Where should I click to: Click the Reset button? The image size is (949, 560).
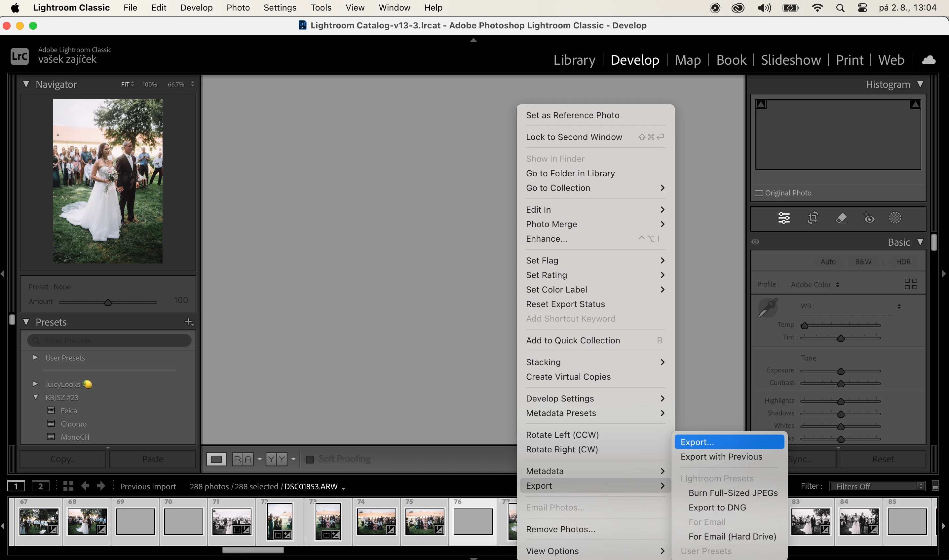point(883,459)
